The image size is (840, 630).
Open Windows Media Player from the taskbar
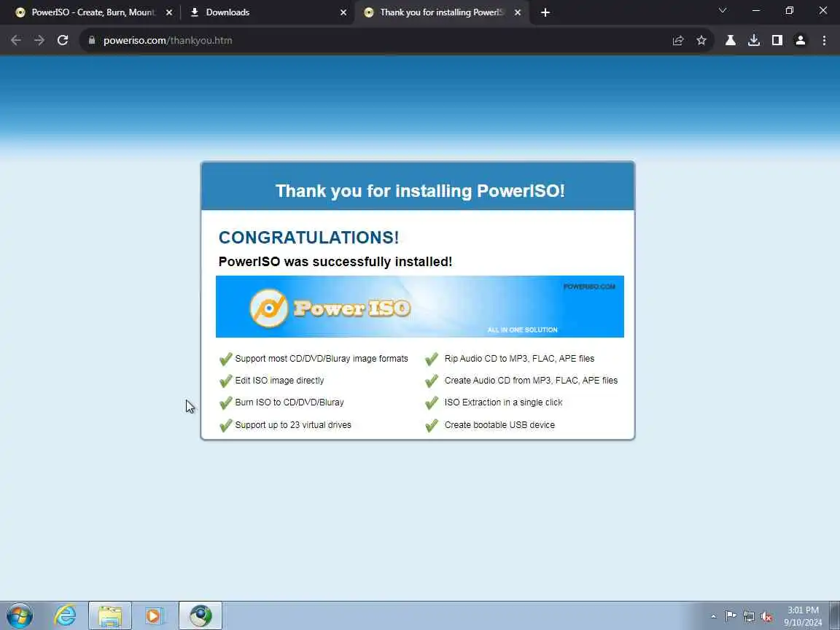(x=154, y=615)
